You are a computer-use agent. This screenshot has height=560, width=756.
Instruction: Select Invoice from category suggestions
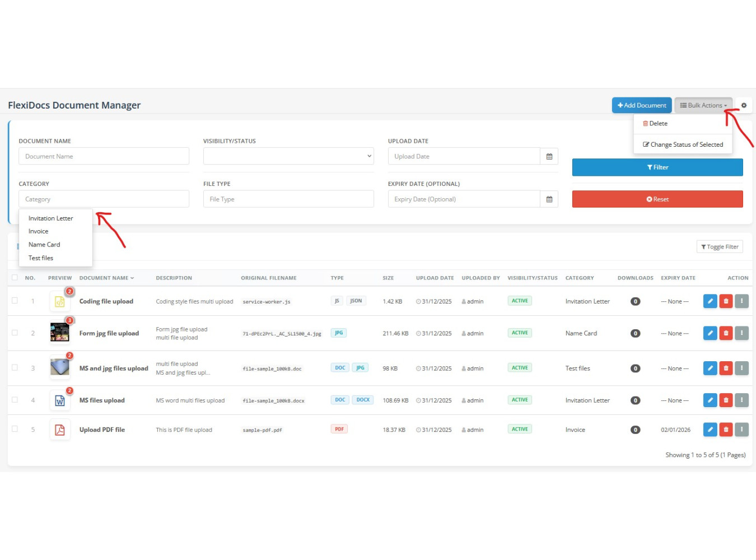(x=39, y=231)
